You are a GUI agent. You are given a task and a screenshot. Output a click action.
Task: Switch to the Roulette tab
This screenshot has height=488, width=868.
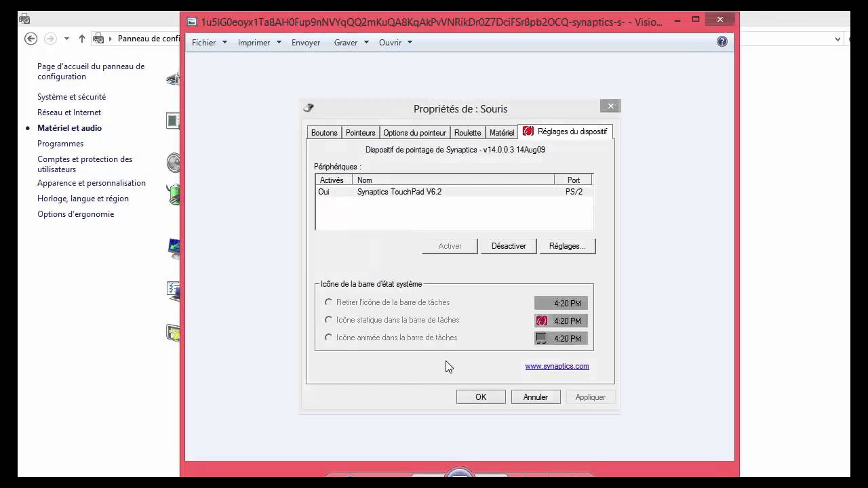[x=468, y=133]
